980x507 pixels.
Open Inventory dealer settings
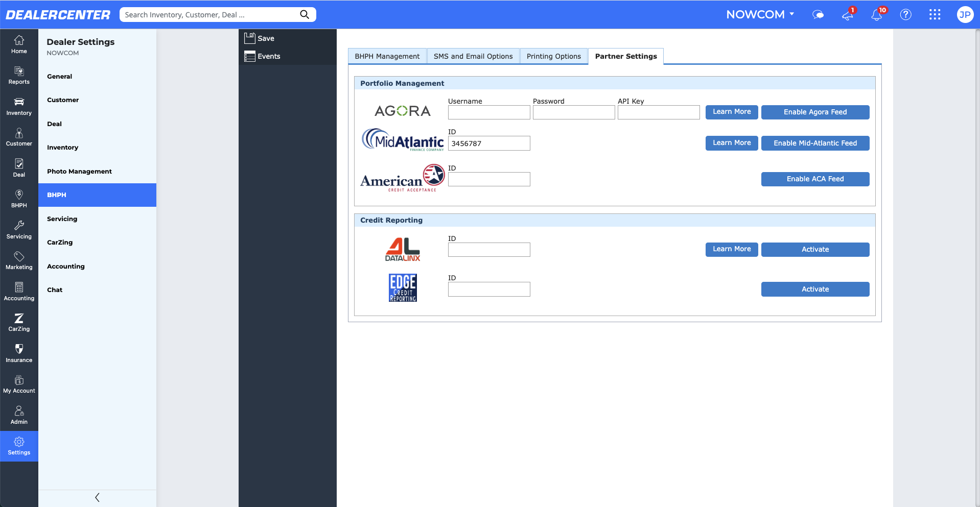click(x=97, y=148)
